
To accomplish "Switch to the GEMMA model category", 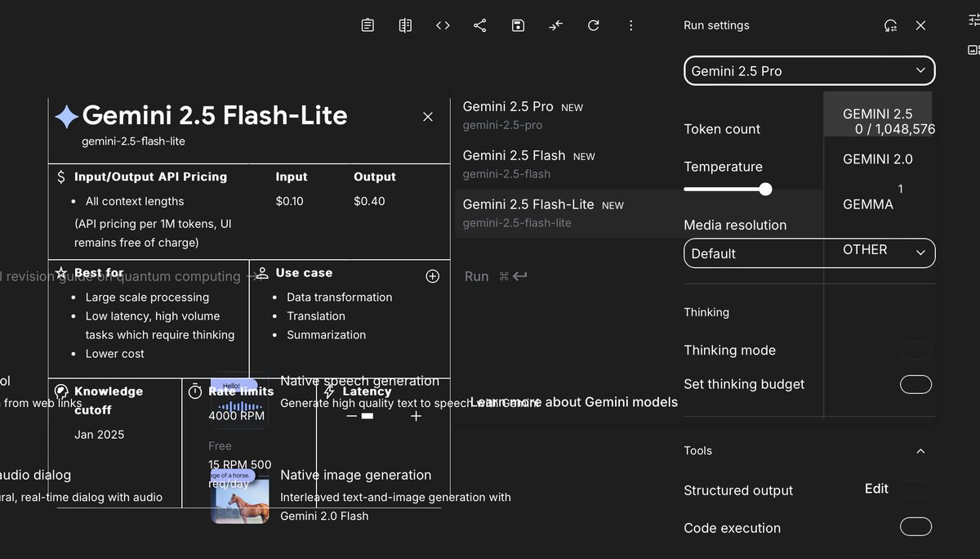I will tap(868, 204).
